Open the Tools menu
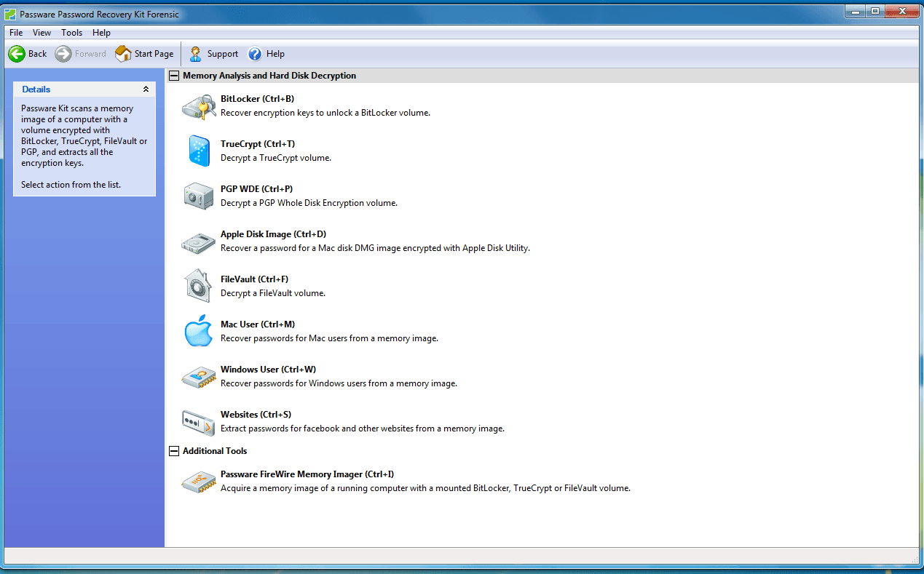 pos(71,33)
